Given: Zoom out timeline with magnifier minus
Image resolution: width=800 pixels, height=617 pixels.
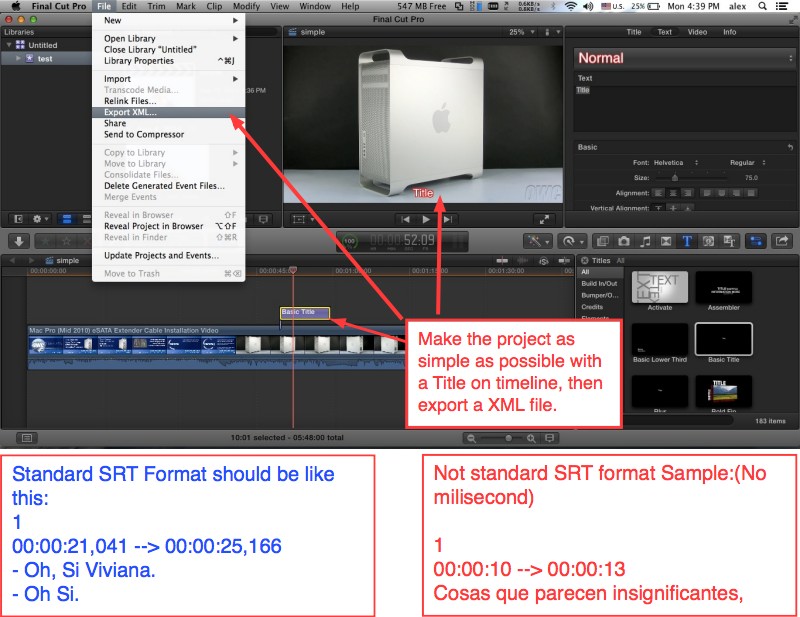Looking at the screenshot, I should pyautogui.click(x=471, y=438).
